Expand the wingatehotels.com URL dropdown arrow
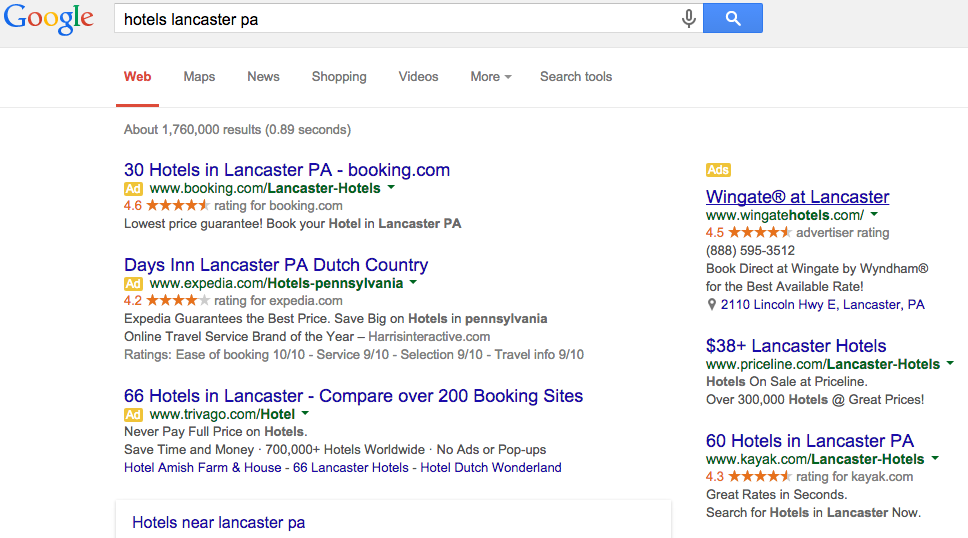 (874, 214)
